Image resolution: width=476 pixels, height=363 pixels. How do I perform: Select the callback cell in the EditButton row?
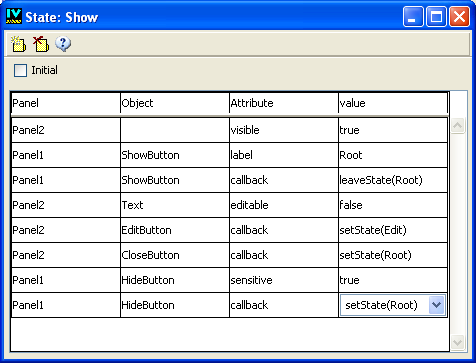(x=284, y=230)
